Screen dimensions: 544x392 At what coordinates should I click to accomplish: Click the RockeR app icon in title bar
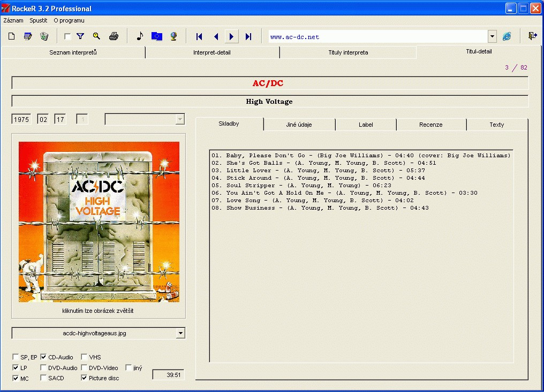point(5,8)
